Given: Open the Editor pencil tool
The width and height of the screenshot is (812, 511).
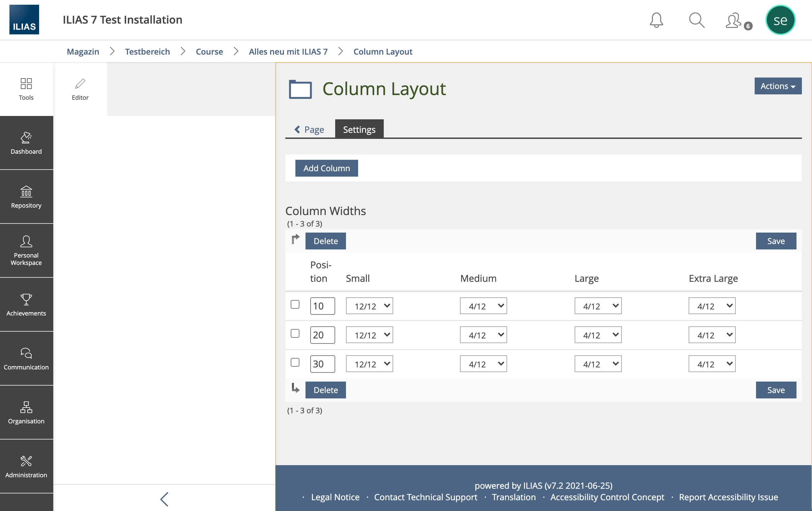Looking at the screenshot, I should coord(80,89).
